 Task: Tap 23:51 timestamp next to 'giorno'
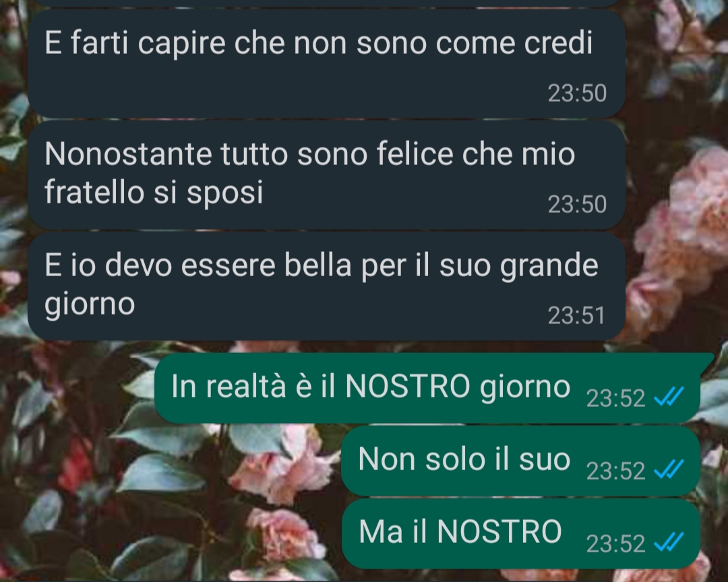[x=576, y=316]
